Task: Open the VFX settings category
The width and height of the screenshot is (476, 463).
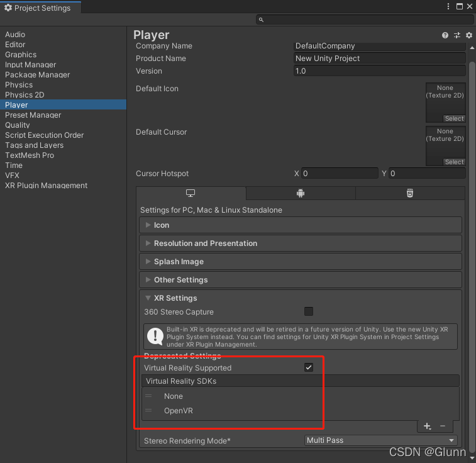Action: pos(63,175)
